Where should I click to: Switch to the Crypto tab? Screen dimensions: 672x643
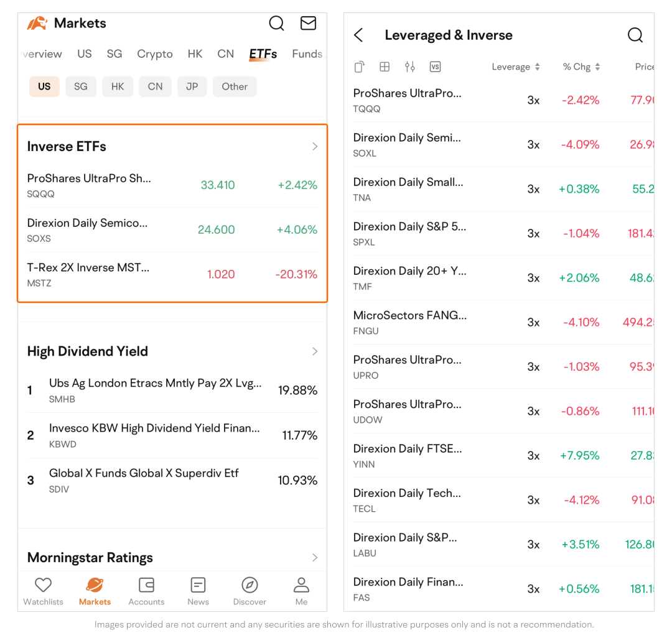154,54
